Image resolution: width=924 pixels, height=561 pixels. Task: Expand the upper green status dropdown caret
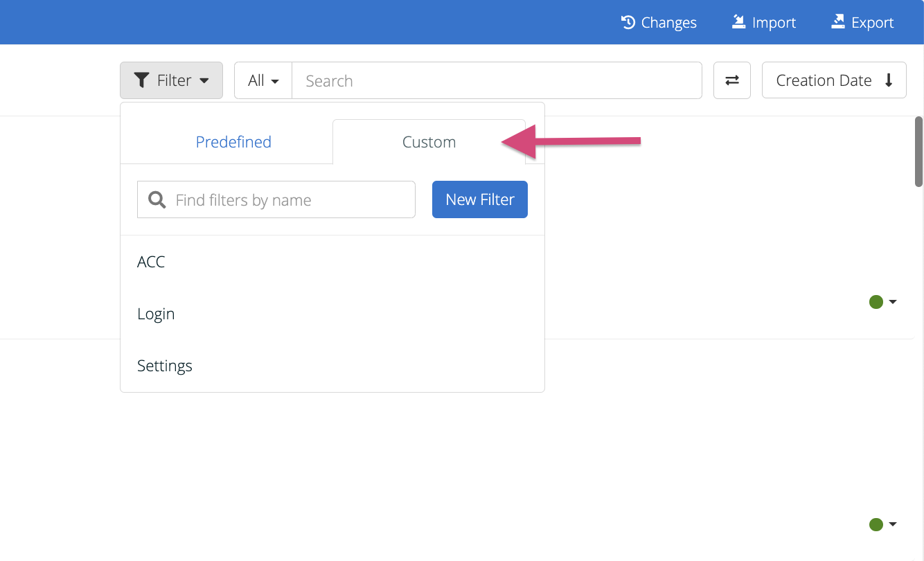pyautogui.click(x=893, y=302)
